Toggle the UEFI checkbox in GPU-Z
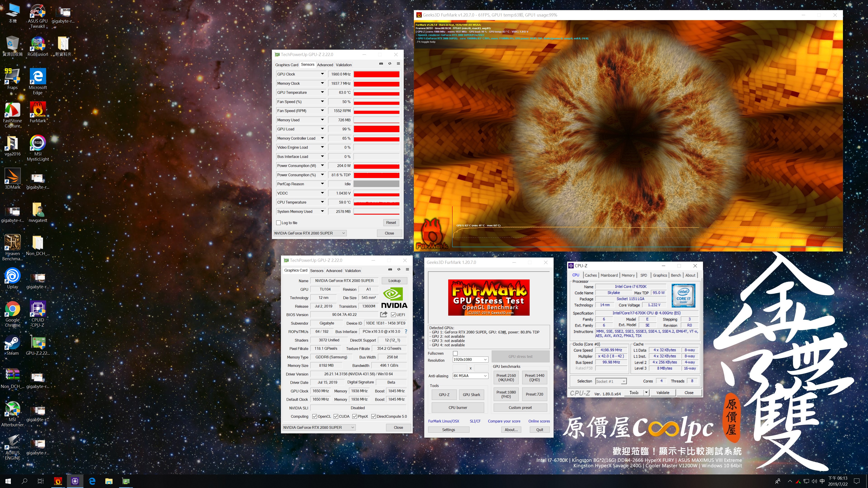 click(393, 314)
